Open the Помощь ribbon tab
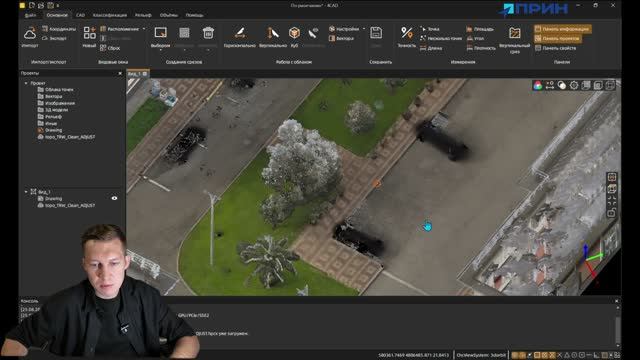The height and width of the screenshot is (360, 640). point(195,15)
